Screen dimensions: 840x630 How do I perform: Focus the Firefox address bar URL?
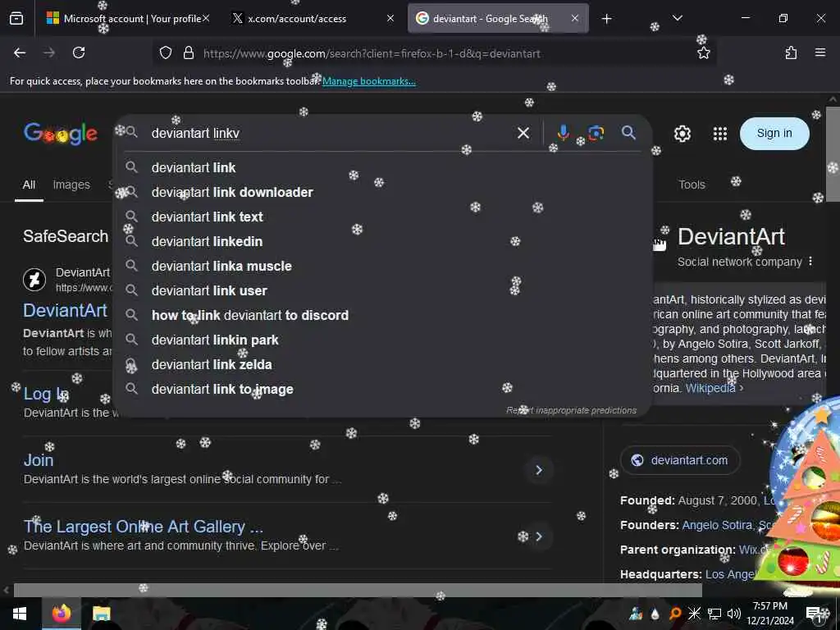(x=372, y=53)
